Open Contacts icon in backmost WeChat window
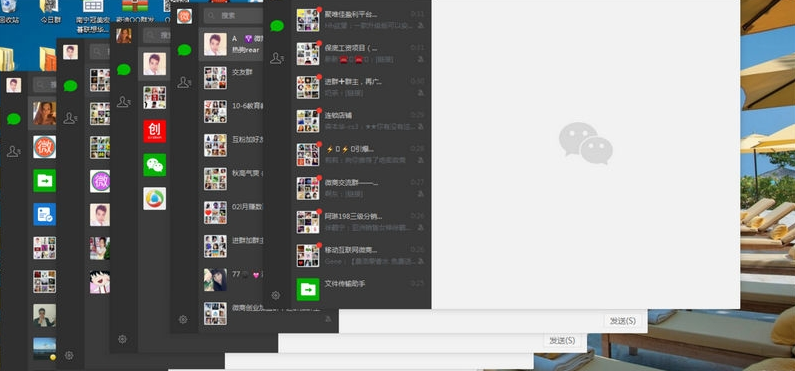The height and width of the screenshot is (371, 795). [x=13, y=151]
